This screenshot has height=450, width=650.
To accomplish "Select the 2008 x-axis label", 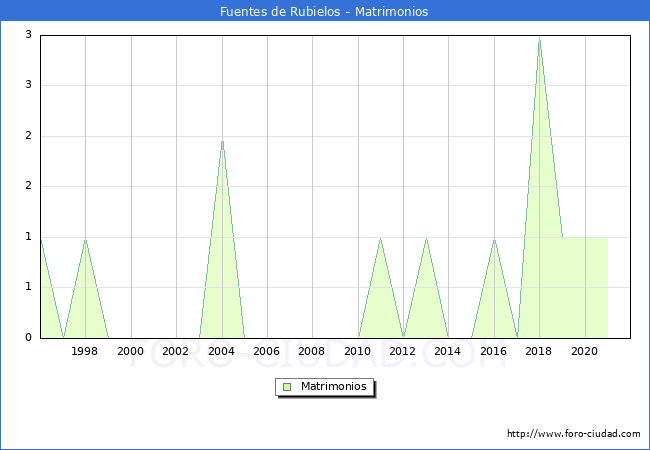I will coord(311,351).
